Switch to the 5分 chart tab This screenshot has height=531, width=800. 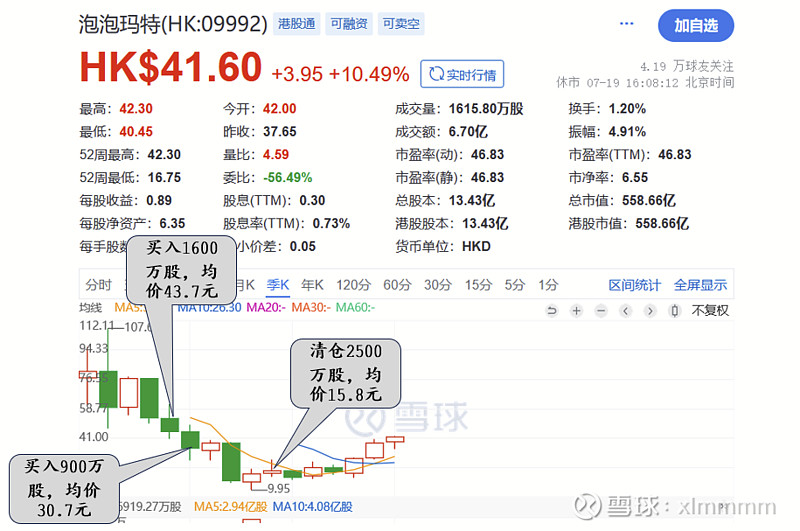(515, 285)
